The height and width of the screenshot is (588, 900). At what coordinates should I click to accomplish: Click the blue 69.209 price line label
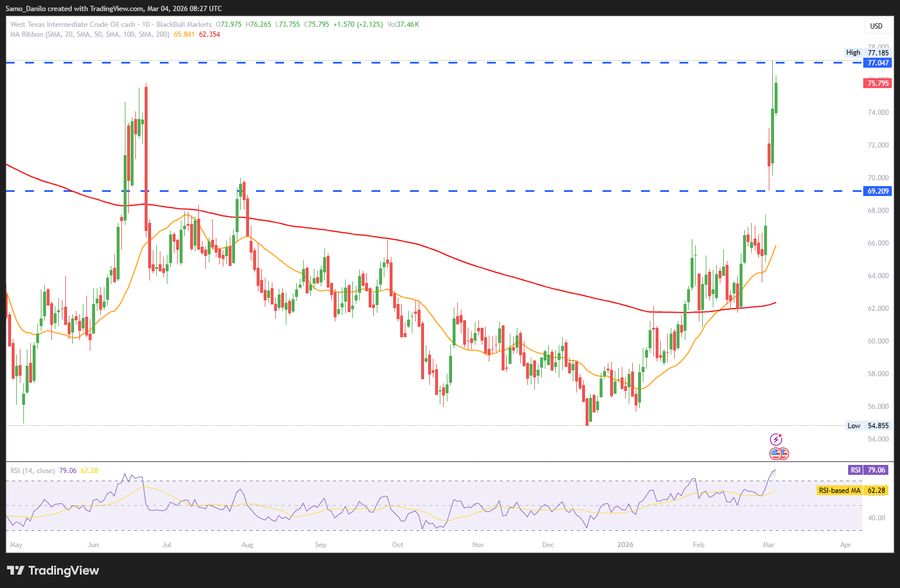tap(877, 191)
